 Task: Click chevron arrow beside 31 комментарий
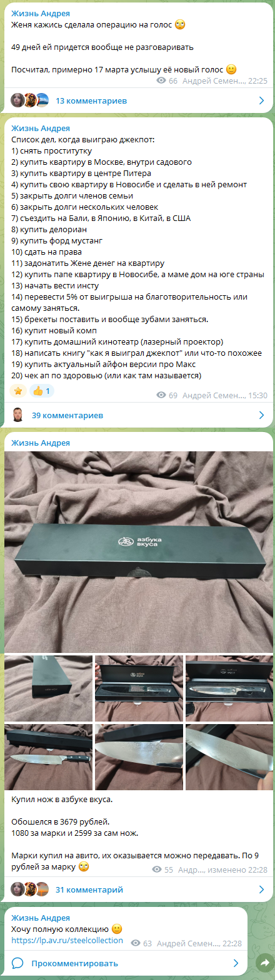click(261, 889)
